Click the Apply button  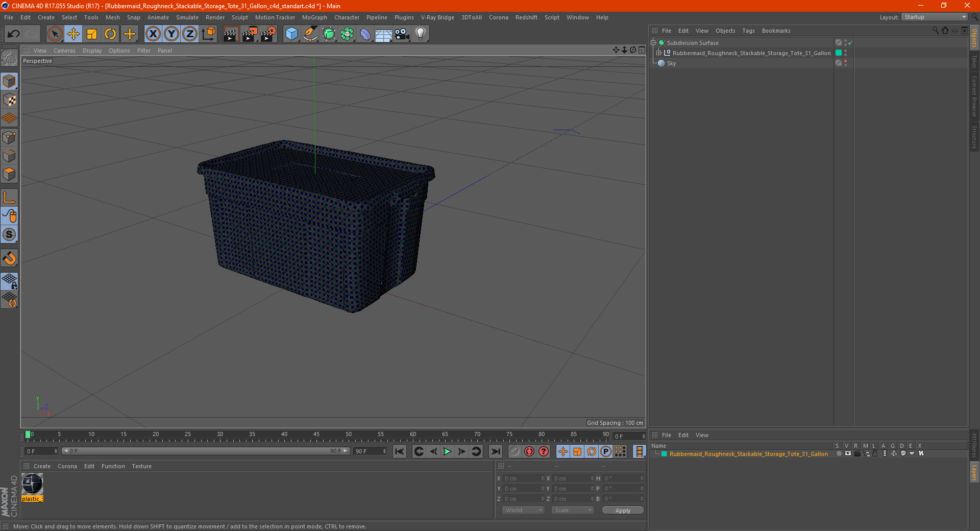(x=623, y=511)
